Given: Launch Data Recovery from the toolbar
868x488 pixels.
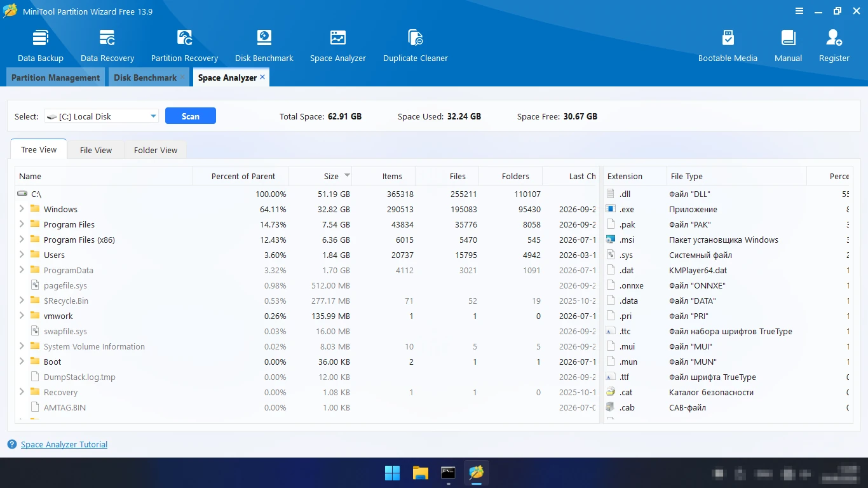Looking at the screenshot, I should coord(107,46).
